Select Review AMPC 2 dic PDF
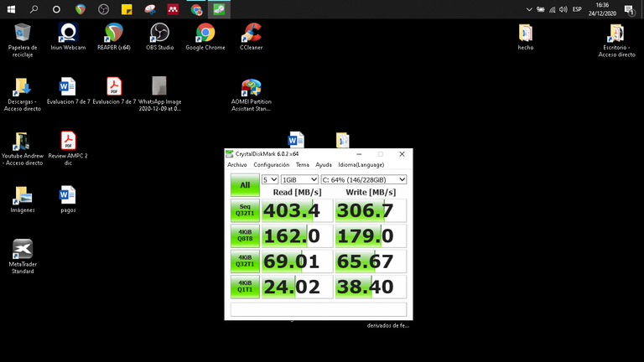This screenshot has height=362, width=644. 68,148
